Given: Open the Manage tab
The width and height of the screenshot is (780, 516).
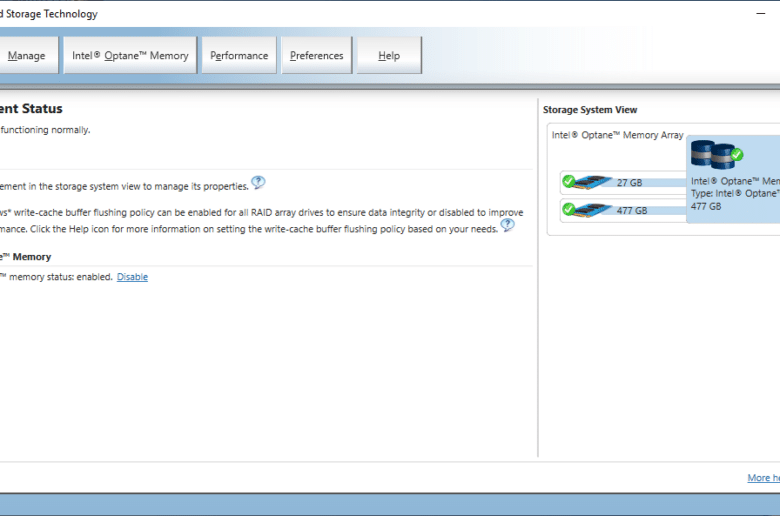Looking at the screenshot, I should 28,55.
